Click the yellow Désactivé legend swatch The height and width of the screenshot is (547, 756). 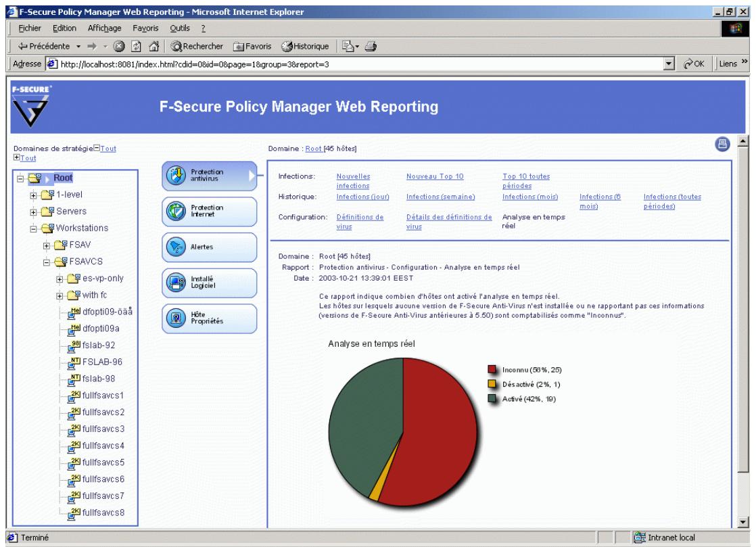[492, 383]
